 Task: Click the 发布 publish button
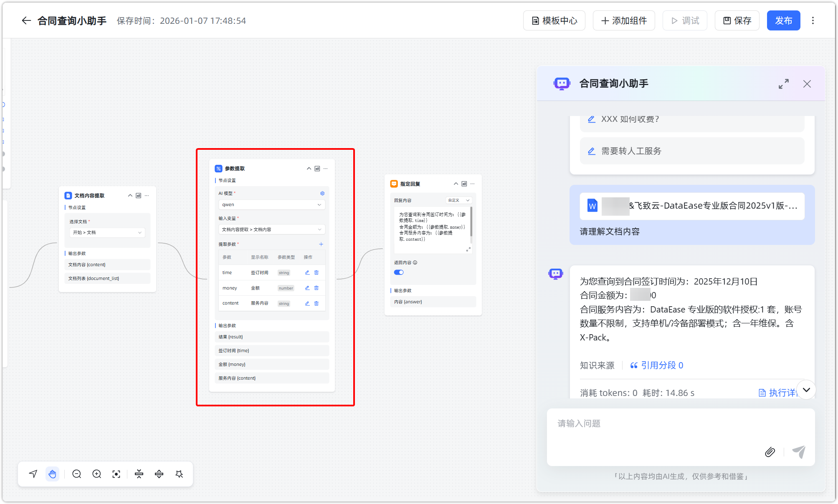(783, 20)
